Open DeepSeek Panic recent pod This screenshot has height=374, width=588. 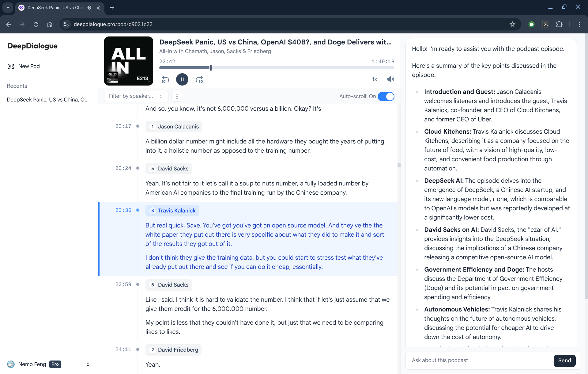47,100
